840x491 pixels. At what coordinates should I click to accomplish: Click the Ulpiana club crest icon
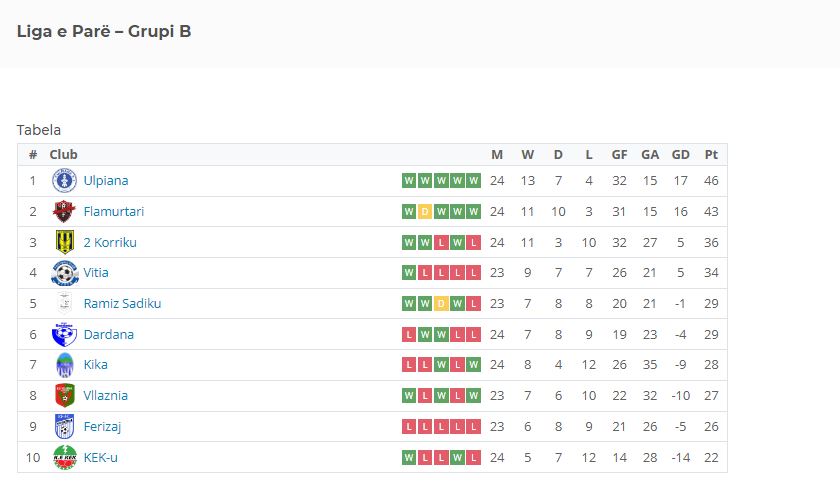pos(64,180)
